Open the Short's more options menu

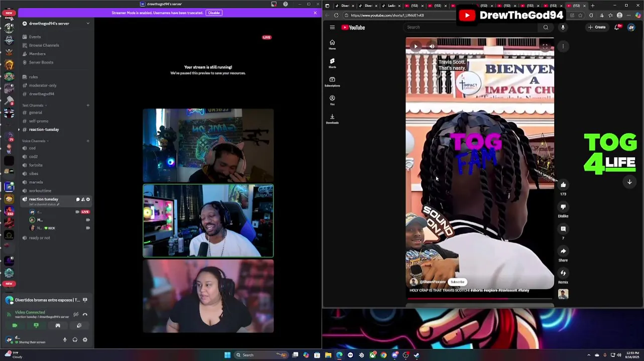pyautogui.click(x=563, y=47)
